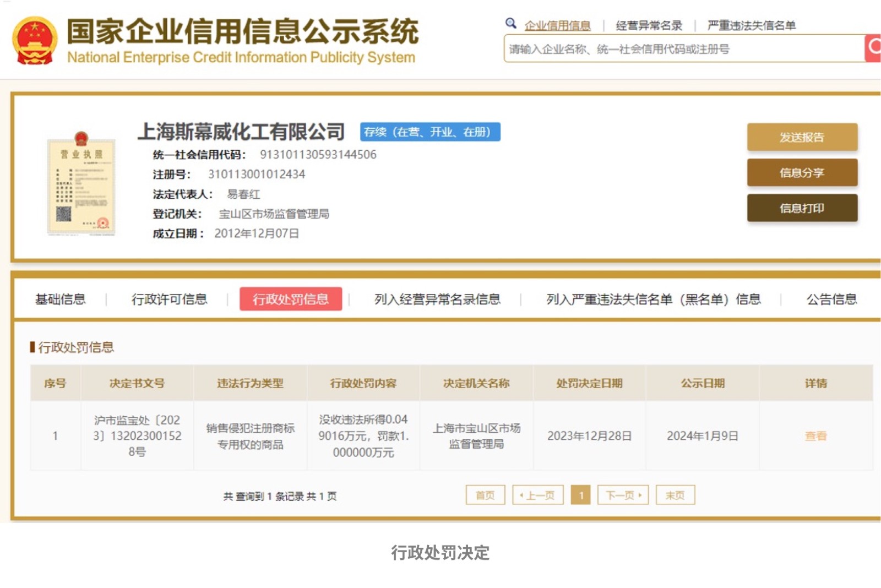
Task: Click the 处罚决定日期 column header
Action: (x=589, y=383)
